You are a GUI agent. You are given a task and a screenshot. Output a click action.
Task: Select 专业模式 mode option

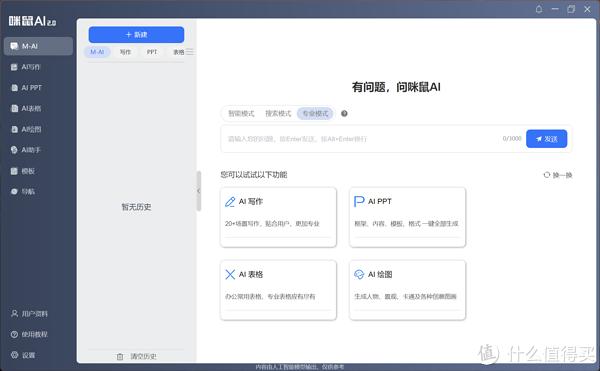pyautogui.click(x=315, y=114)
